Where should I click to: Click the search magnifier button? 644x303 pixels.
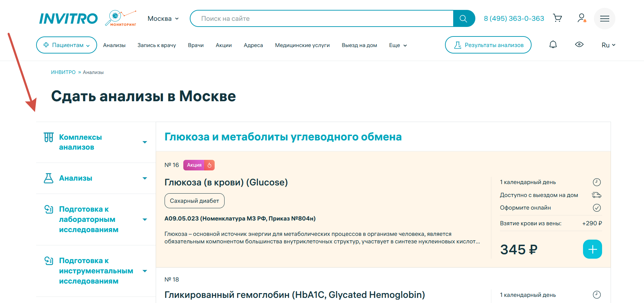[x=463, y=18]
